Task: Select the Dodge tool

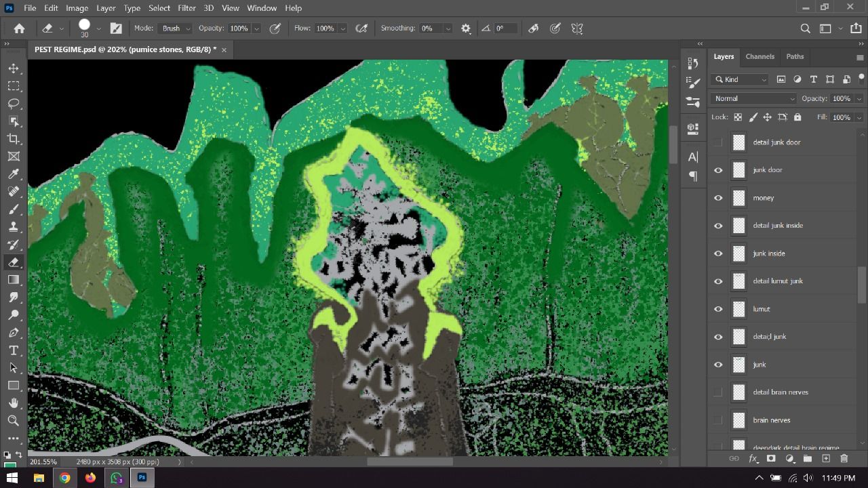Action: (14, 315)
